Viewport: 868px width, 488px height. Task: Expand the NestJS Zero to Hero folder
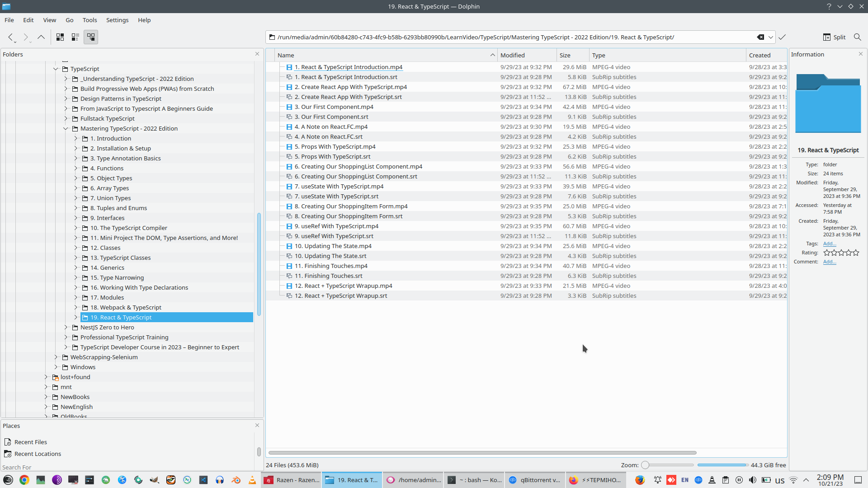point(66,327)
